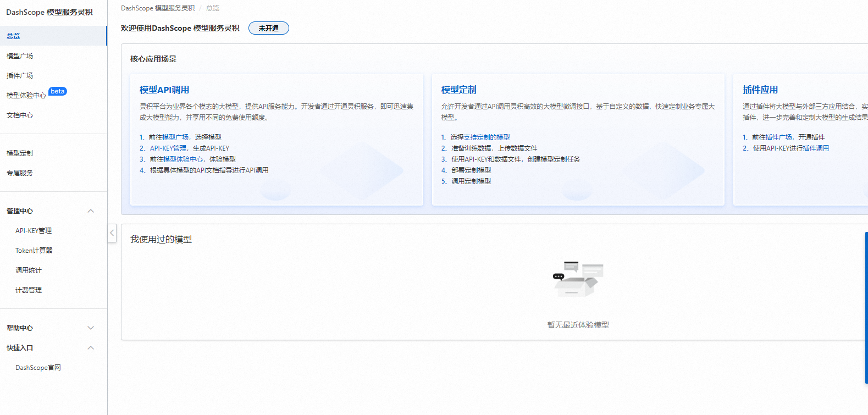
Task: Click the empty-state box illustration
Action: [578, 279]
